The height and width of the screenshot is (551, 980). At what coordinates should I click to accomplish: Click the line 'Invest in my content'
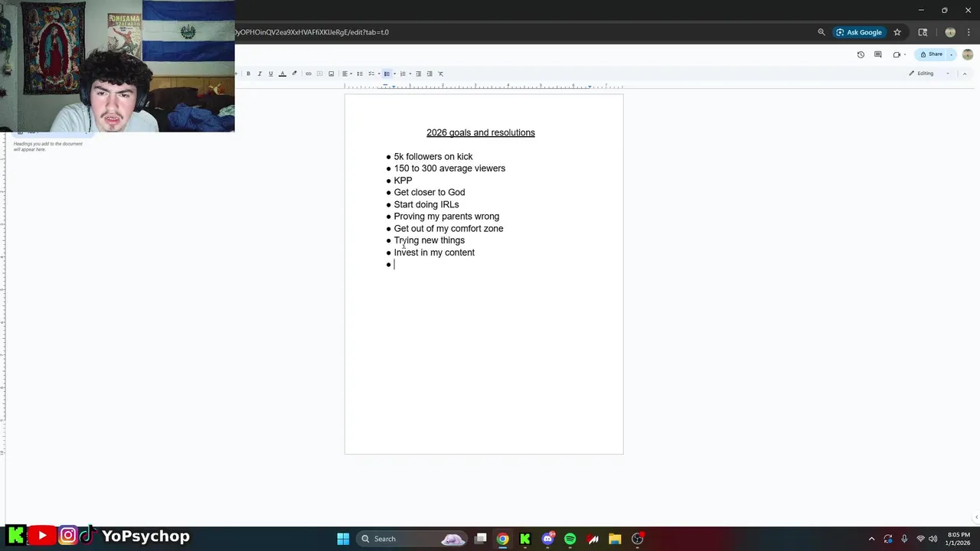pyautogui.click(x=434, y=253)
